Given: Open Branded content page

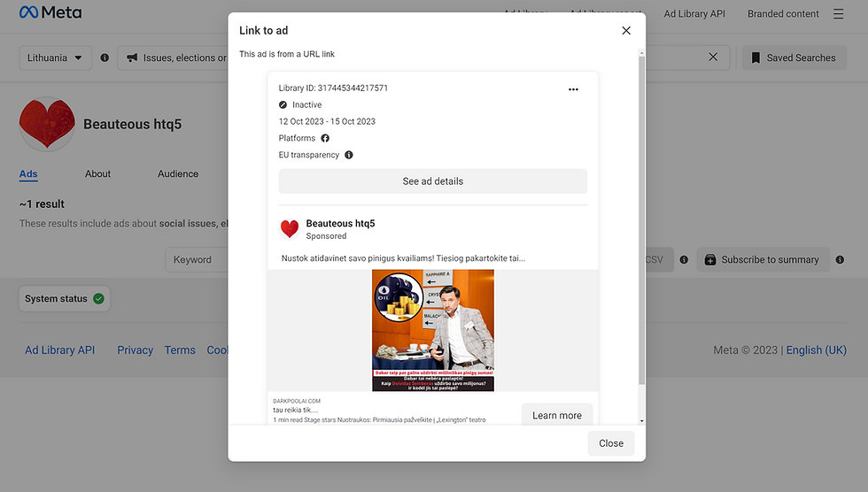Looking at the screenshot, I should point(783,14).
